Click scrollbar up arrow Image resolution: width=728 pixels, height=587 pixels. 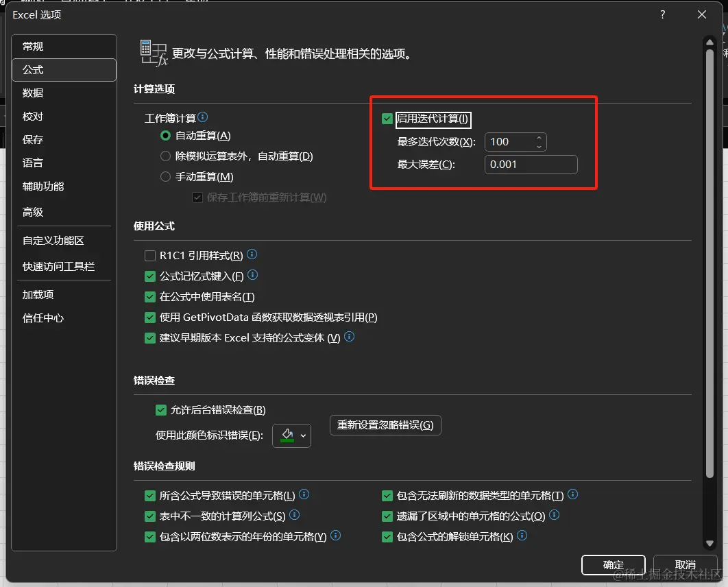click(709, 43)
